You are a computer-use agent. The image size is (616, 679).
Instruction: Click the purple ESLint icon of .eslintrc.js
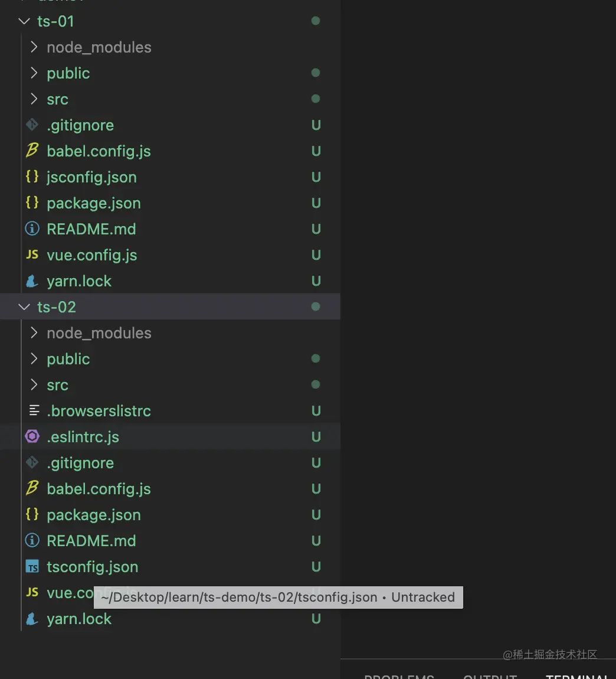pos(32,437)
